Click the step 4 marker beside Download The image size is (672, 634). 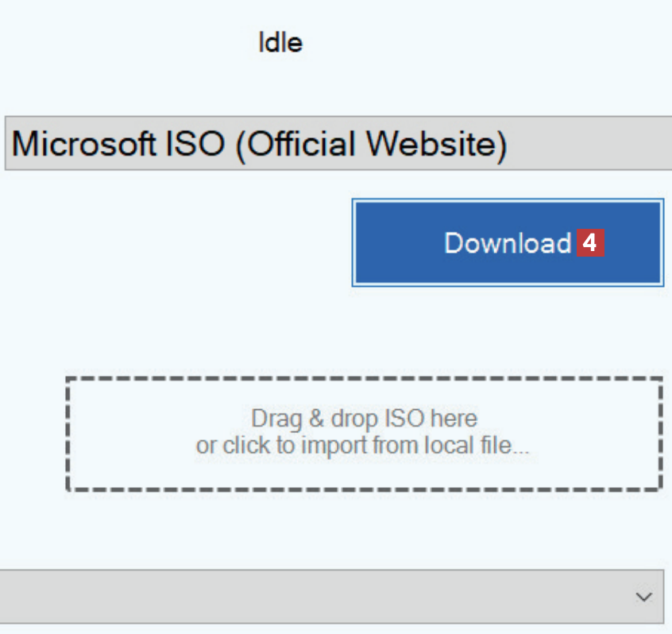(x=589, y=242)
